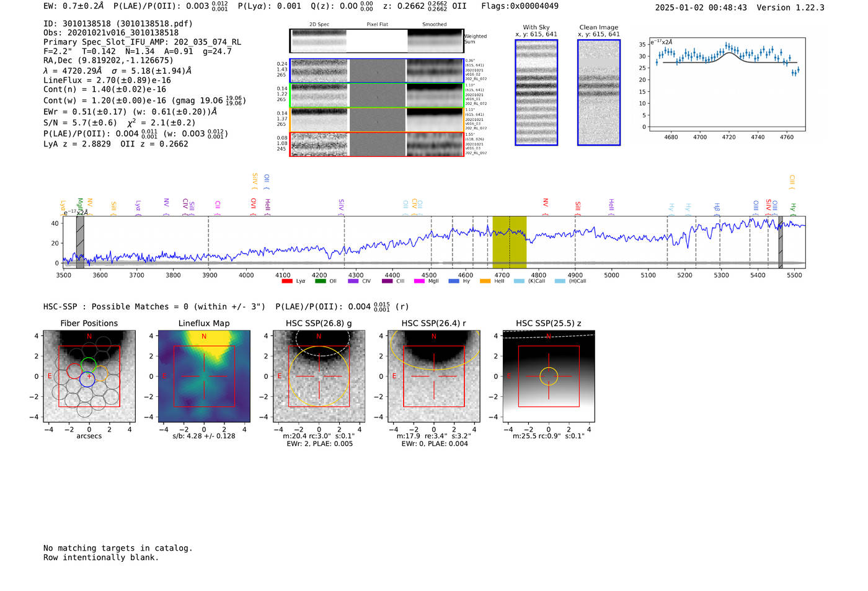Open the HSC SSP(25.5) z image
Image resolution: width=868 pixels, height=591 pixels.
point(549,376)
